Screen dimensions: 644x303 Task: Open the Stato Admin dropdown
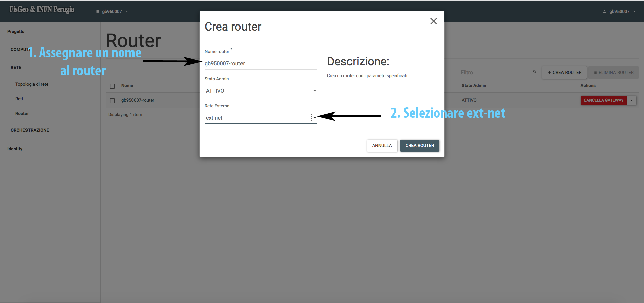(260, 91)
